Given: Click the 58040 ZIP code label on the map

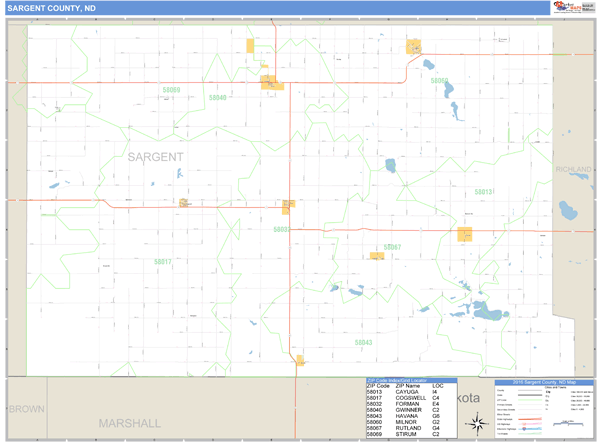Looking at the screenshot, I should (x=217, y=97).
